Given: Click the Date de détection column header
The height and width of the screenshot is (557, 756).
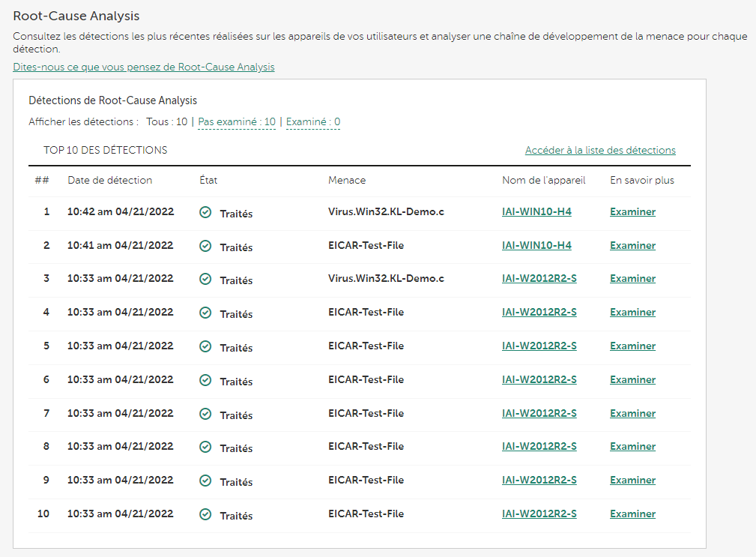Looking at the screenshot, I should click(109, 181).
